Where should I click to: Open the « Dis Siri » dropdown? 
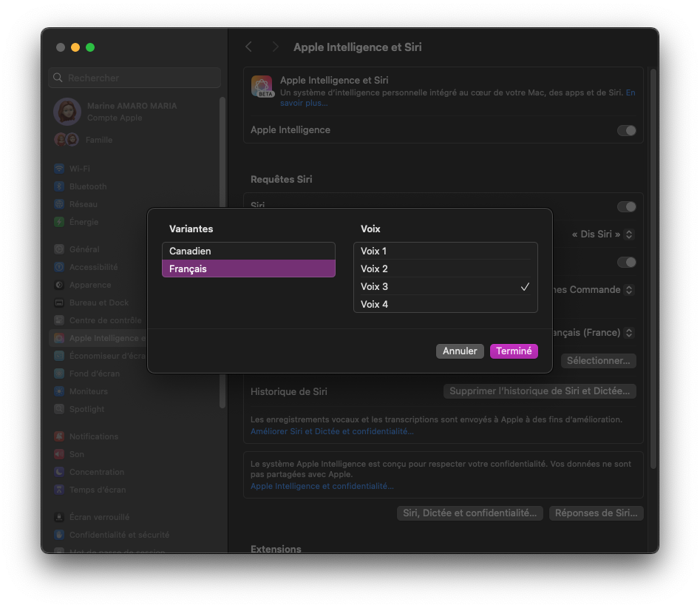tap(602, 234)
